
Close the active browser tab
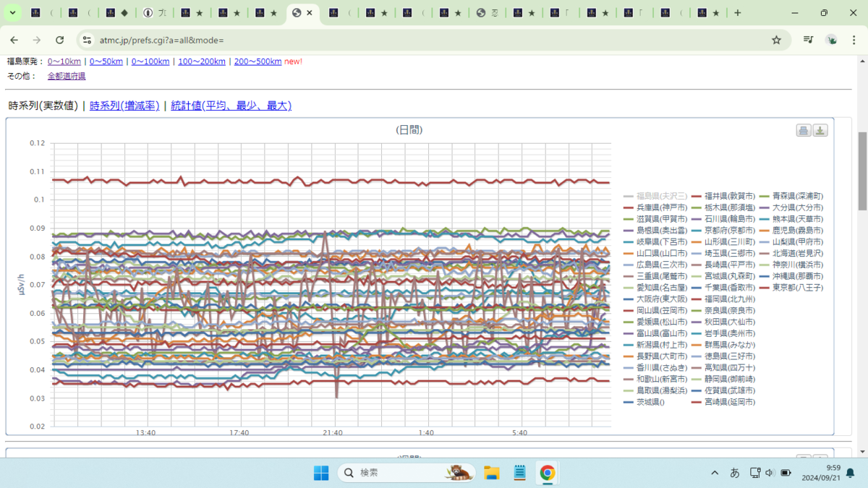click(x=310, y=13)
